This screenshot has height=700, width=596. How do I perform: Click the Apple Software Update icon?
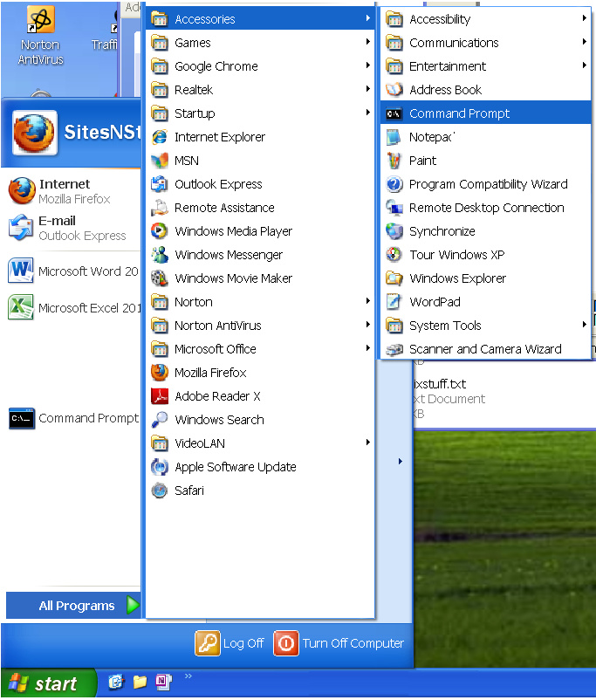(x=160, y=467)
